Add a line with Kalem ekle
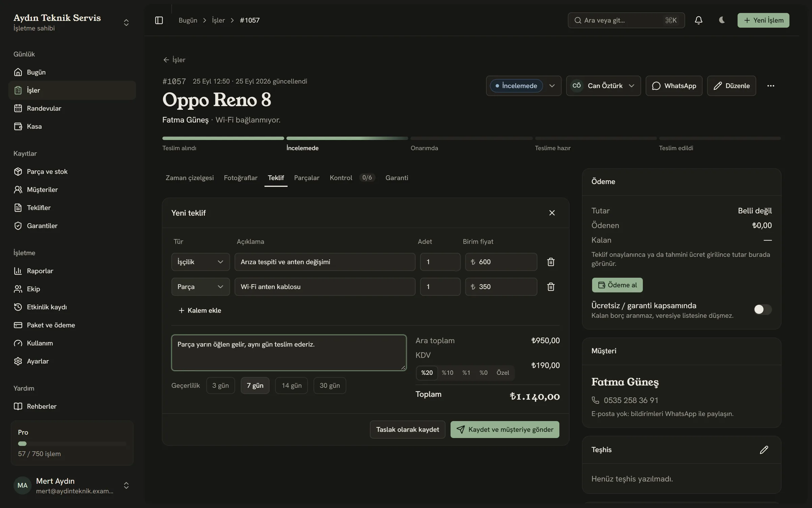The height and width of the screenshot is (508, 812). [x=200, y=310]
